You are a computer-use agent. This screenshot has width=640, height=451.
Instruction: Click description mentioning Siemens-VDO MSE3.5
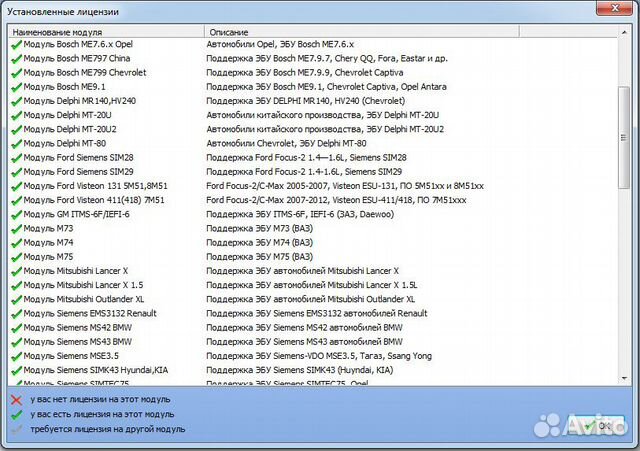(319, 356)
